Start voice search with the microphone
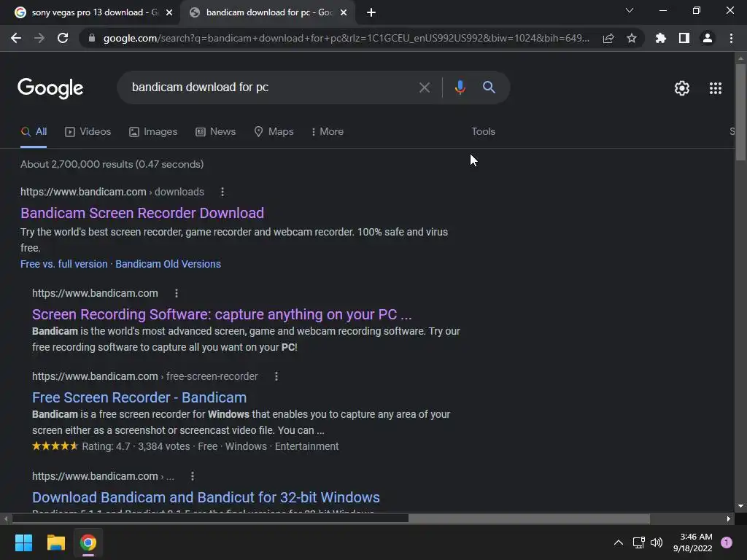The height and width of the screenshot is (560, 747). (460, 87)
